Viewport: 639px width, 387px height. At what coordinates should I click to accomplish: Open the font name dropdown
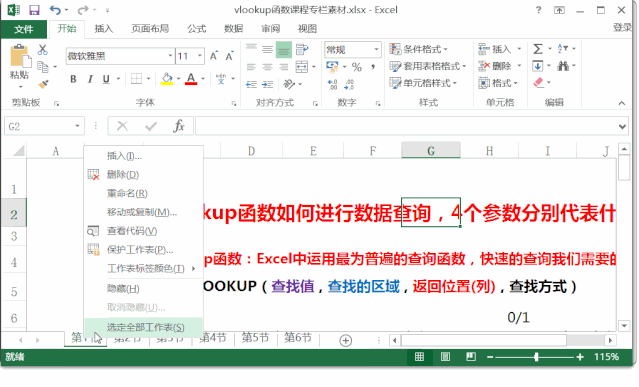pos(170,56)
